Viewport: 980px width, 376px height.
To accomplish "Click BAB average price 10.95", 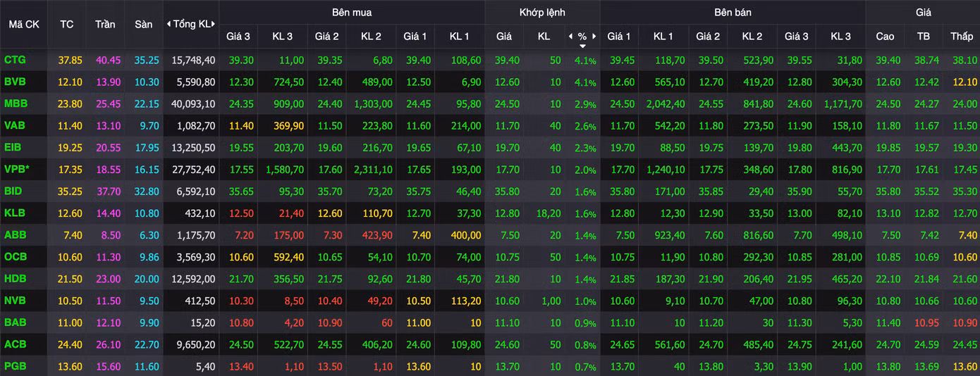I will click(926, 322).
